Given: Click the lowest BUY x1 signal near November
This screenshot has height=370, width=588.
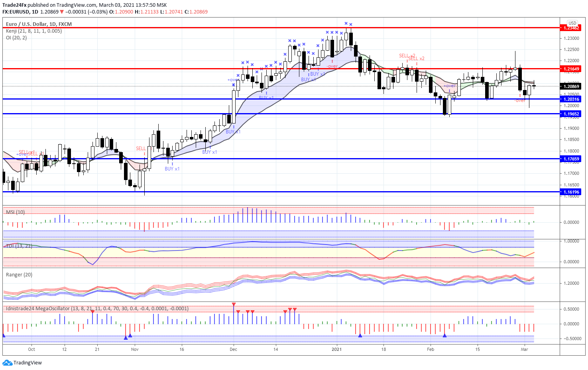Looking at the screenshot, I should (x=172, y=169).
